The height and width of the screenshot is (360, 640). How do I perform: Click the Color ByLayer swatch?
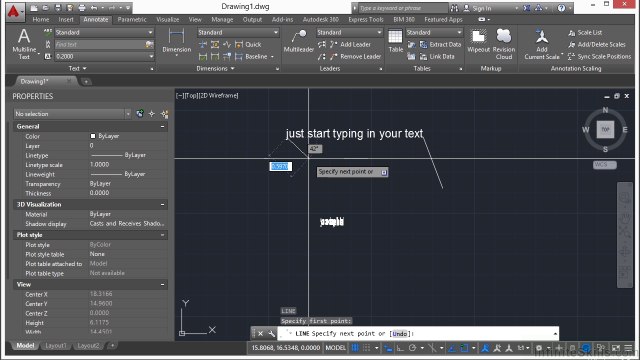click(93, 136)
